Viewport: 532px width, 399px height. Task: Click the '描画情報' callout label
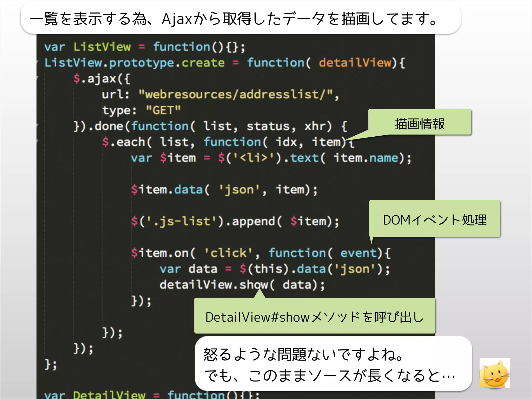click(x=420, y=123)
